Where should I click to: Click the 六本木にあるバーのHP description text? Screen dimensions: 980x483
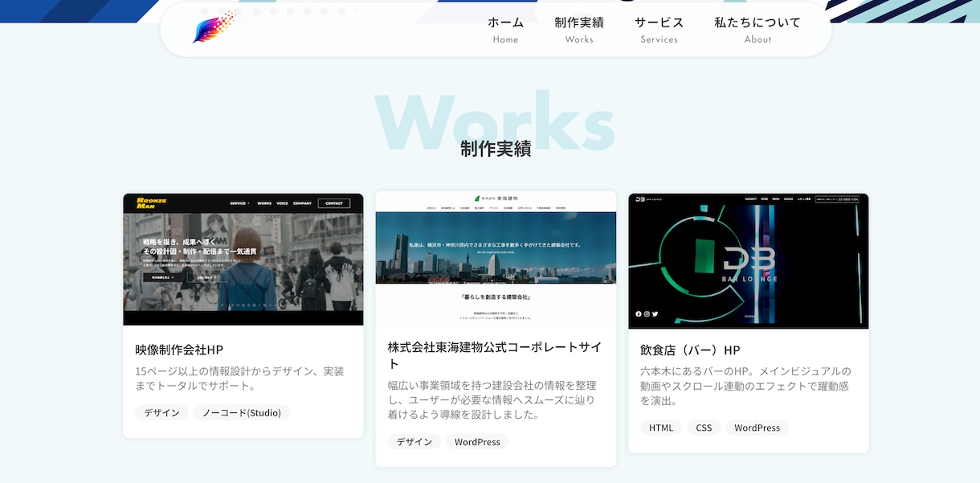tap(745, 386)
